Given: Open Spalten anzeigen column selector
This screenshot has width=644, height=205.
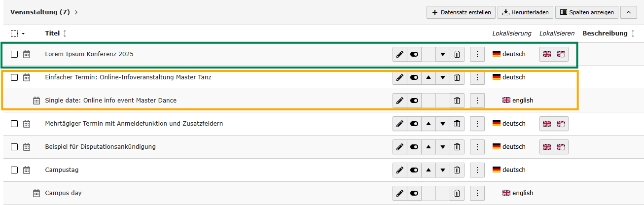Looking at the screenshot, I should 586,12.
